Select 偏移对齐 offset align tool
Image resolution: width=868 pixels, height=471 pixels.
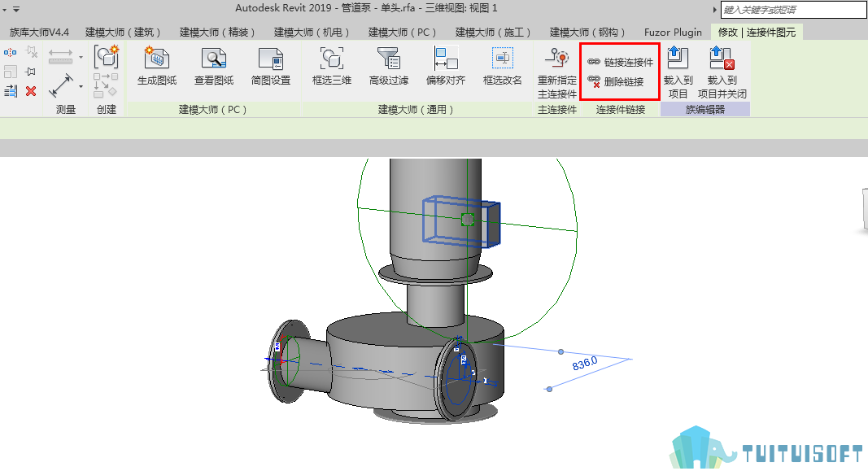pyautogui.click(x=446, y=66)
